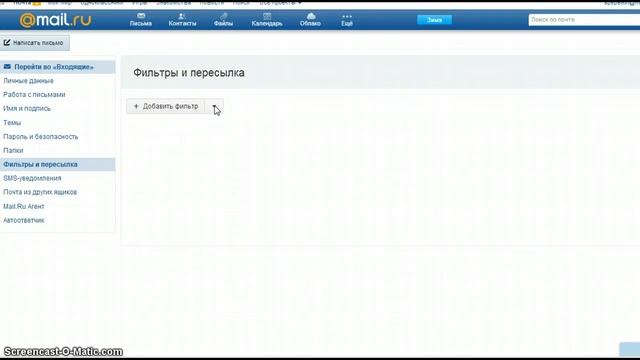Go to Перейти во «Входящие»

tap(58, 67)
